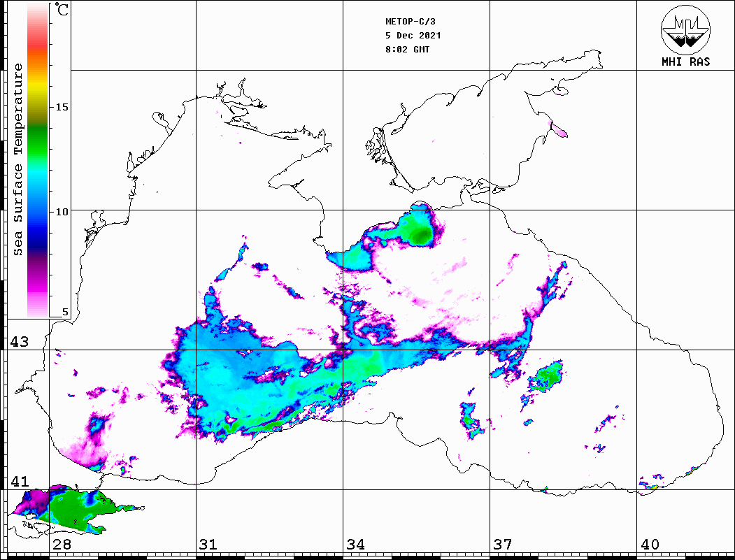Click the 15 tick on temperature scale
Image resolution: width=735 pixels, height=560 pixels.
62,107
